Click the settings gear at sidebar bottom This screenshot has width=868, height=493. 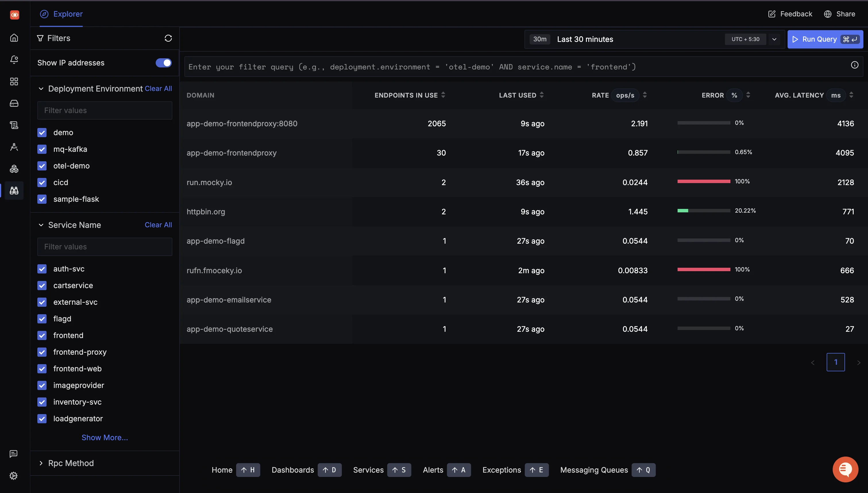tap(14, 475)
